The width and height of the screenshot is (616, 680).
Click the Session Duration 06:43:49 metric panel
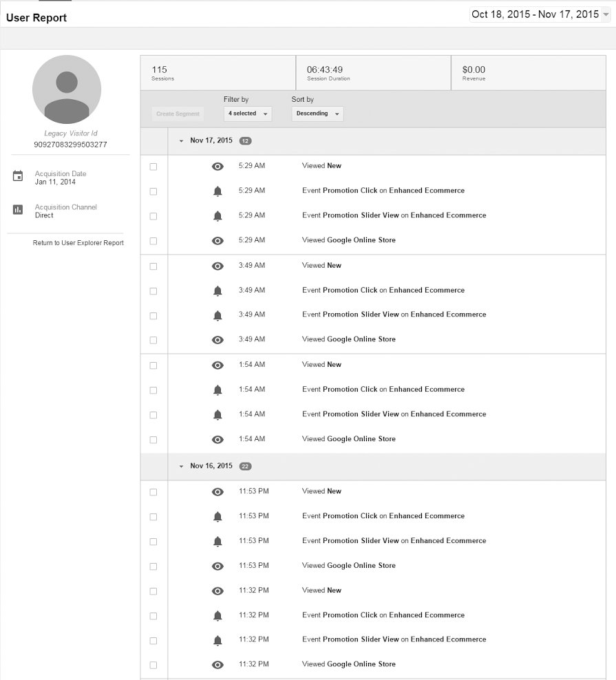coord(372,72)
